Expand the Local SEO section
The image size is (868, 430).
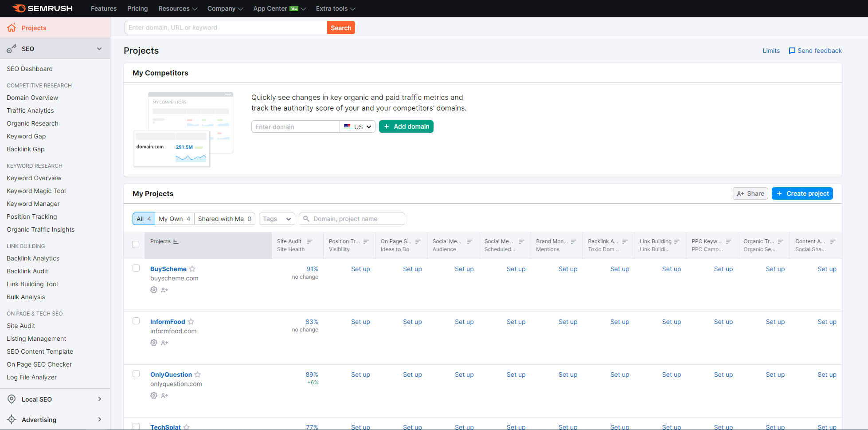click(99, 399)
